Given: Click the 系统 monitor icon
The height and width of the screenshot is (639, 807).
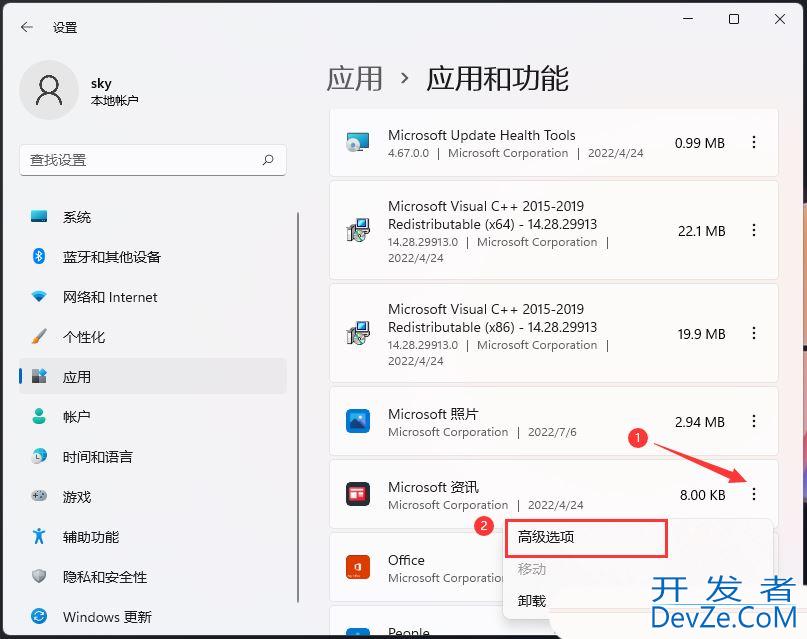Looking at the screenshot, I should [x=39, y=216].
